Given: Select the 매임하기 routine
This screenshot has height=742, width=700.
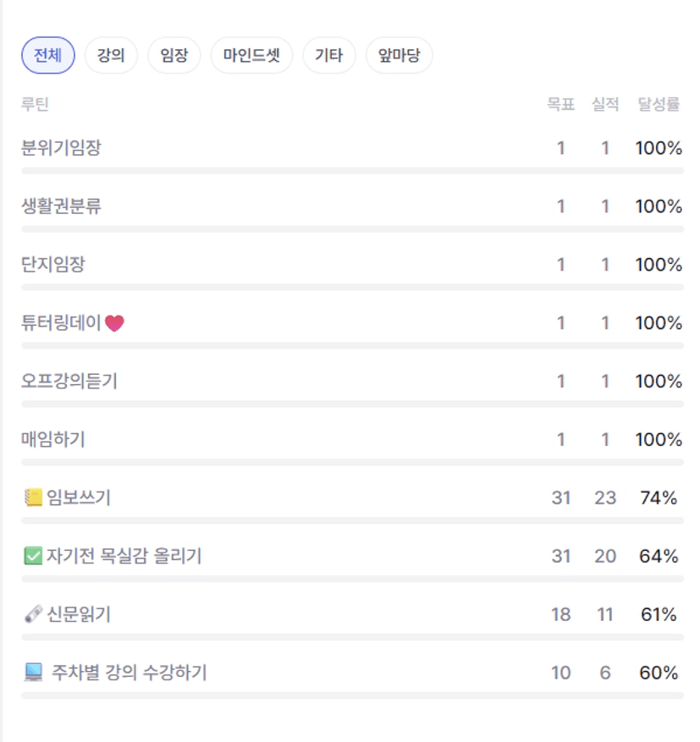Looking at the screenshot, I should coord(53,440).
